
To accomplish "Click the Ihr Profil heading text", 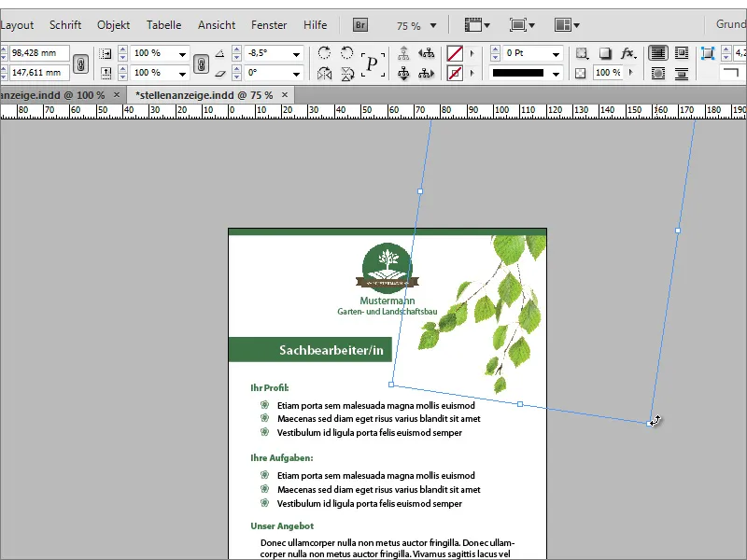I will click(x=270, y=387).
